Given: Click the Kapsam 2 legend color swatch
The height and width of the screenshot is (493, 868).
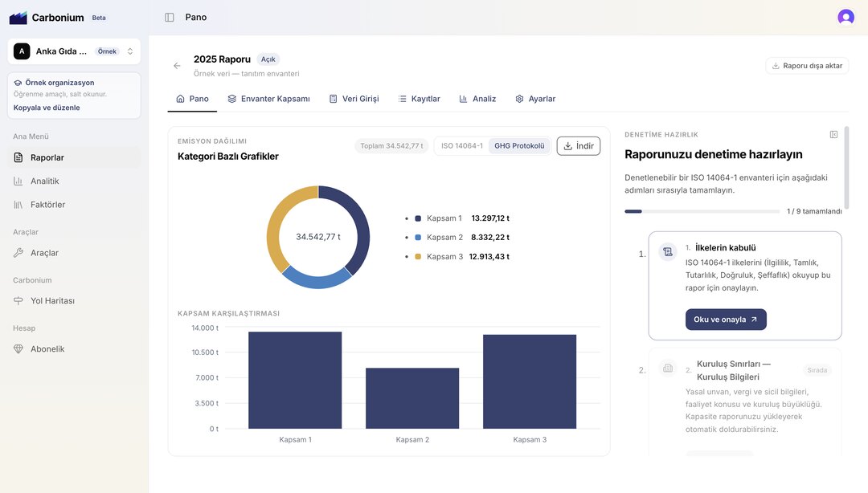Looking at the screenshot, I should tap(418, 238).
